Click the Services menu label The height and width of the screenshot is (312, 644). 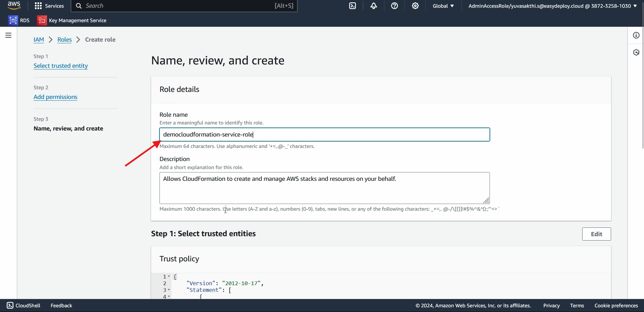(54, 6)
